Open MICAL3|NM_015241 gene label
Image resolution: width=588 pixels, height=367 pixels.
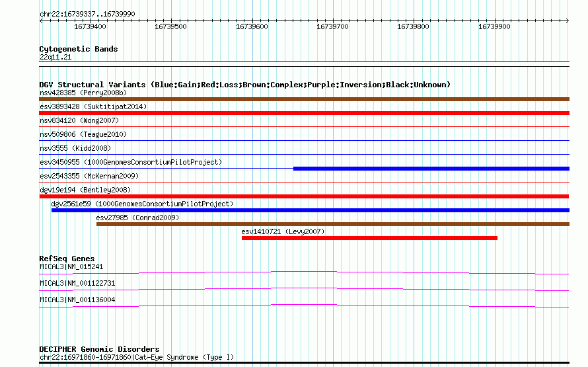(x=71, y=266)
